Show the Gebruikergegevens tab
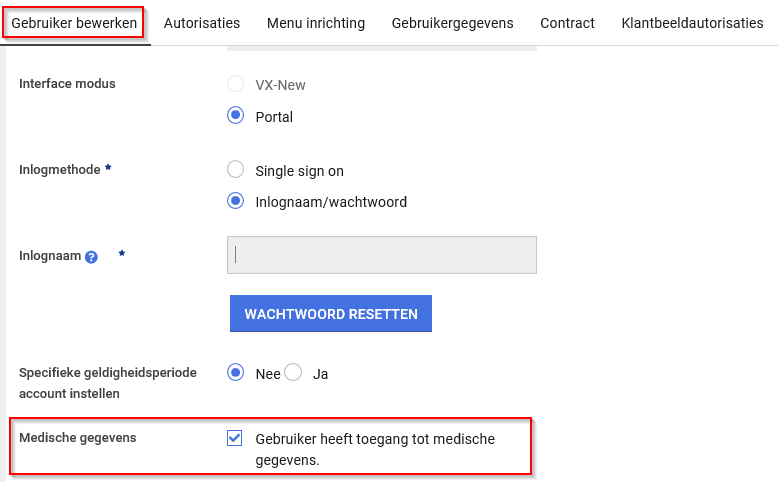This screenshot has width=778, height=482. tap(453, 23)
